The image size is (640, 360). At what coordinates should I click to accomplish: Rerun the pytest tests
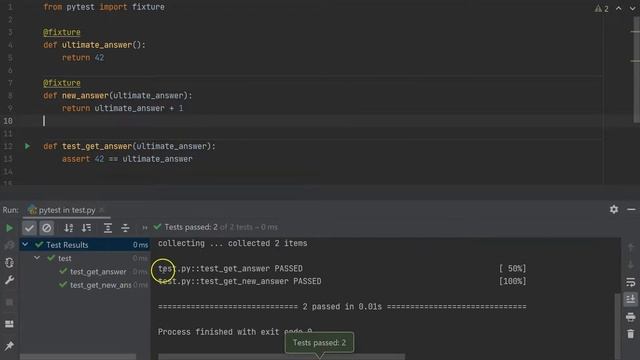[9, 228]
